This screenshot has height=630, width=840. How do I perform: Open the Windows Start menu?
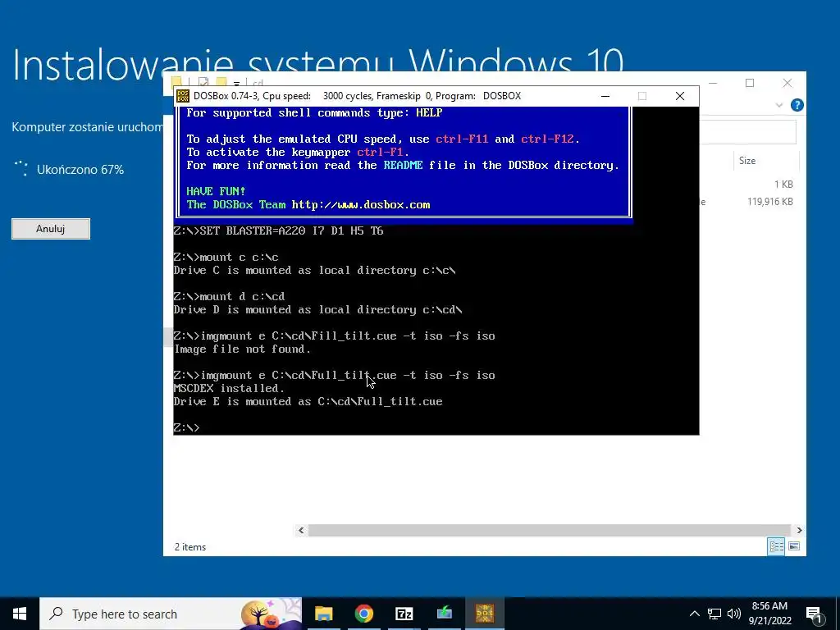[x=20, y=614]
